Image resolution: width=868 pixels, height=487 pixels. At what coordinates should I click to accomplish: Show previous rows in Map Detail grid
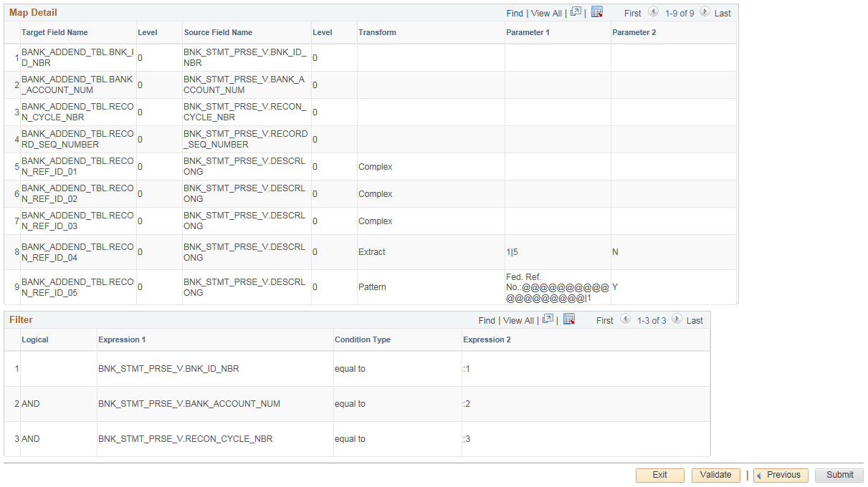click(653, 12)
